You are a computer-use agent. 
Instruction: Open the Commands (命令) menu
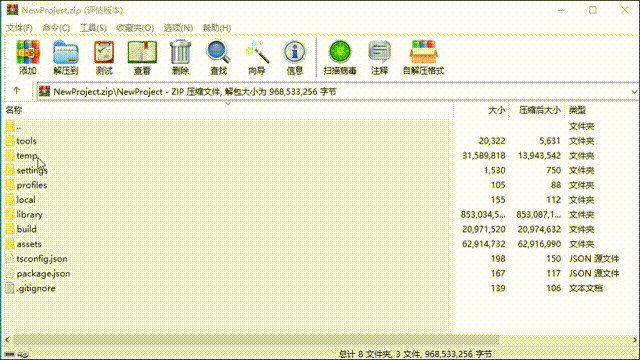[56, 28]
